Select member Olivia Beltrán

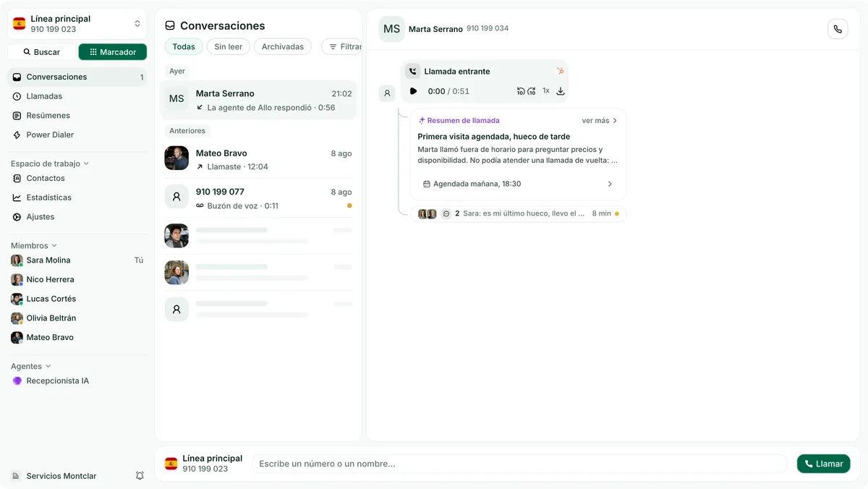(77, 318)
